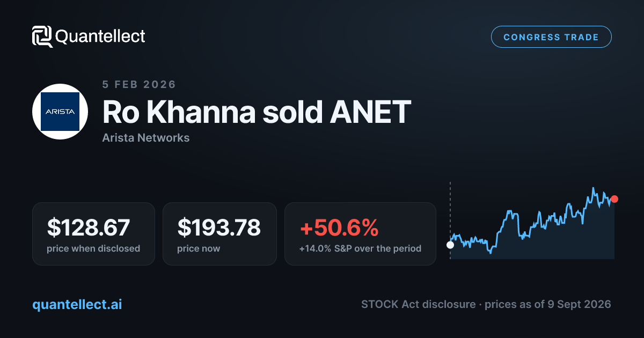Click the white start dot on chart

(450, 245)
